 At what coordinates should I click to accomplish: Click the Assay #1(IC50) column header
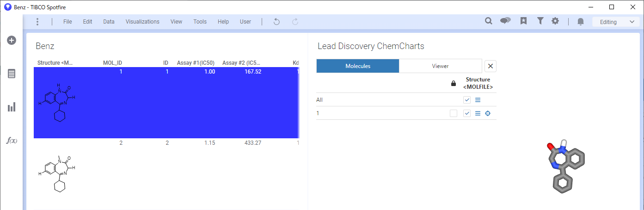196,62
